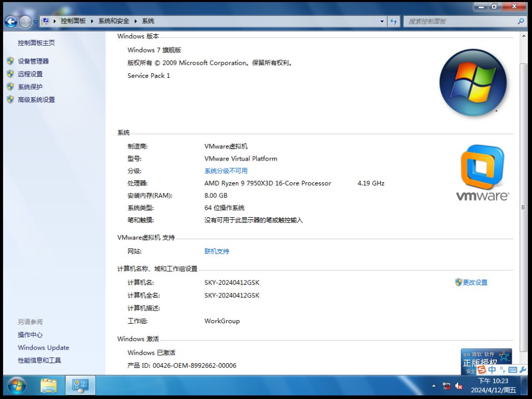Open 设备管理器 from the left sidebar
The height and width of the screenshot is (399, 532).
click(x=33, y=61)
